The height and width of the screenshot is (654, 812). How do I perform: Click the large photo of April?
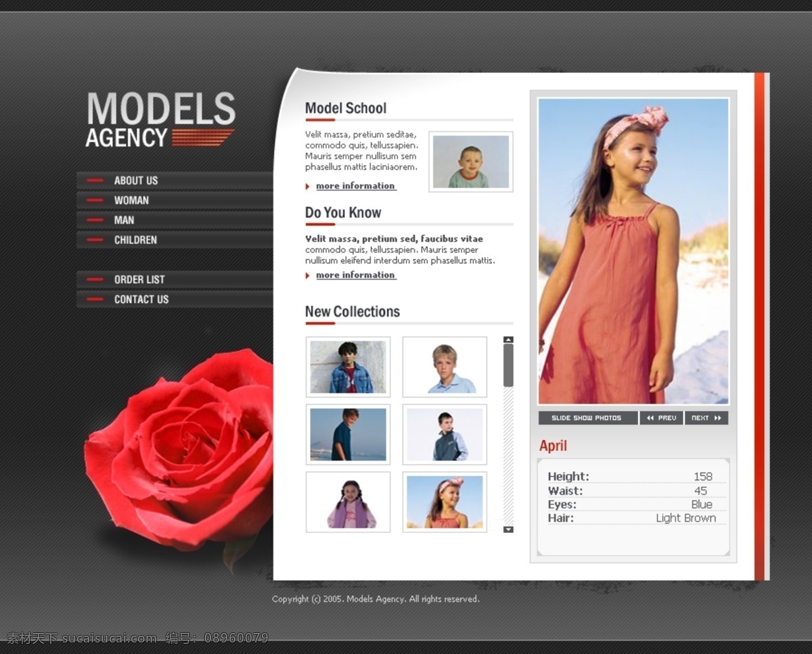633,251
